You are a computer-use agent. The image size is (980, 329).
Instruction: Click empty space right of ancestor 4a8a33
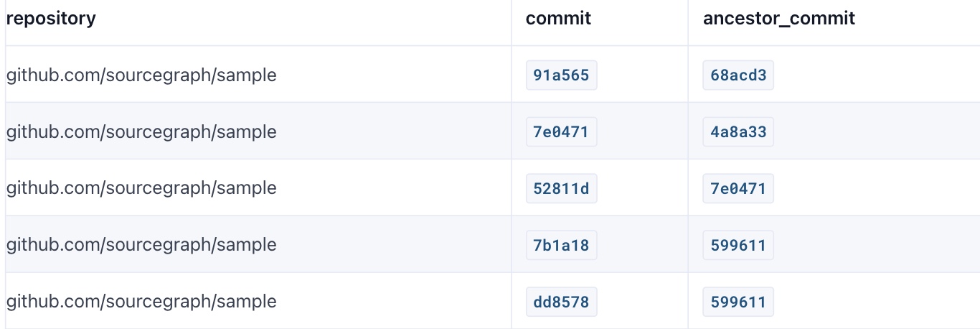tap(875, 132)
